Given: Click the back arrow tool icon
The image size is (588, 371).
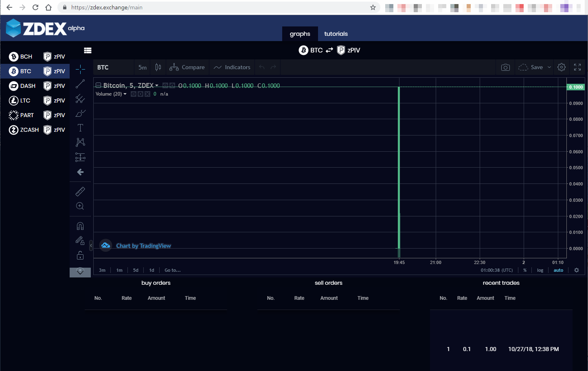Looking at the screenshot, I should (80, 172).
